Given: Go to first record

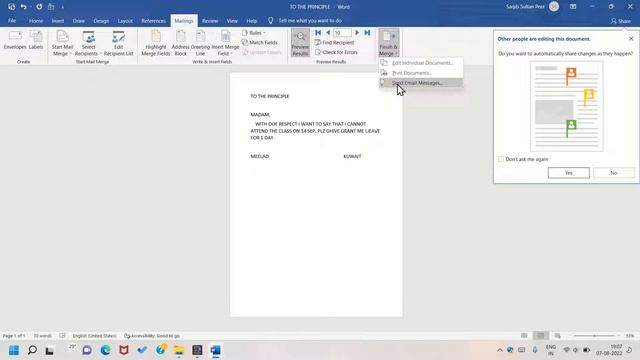Looking at the screenshot, I should coord(318,33).
